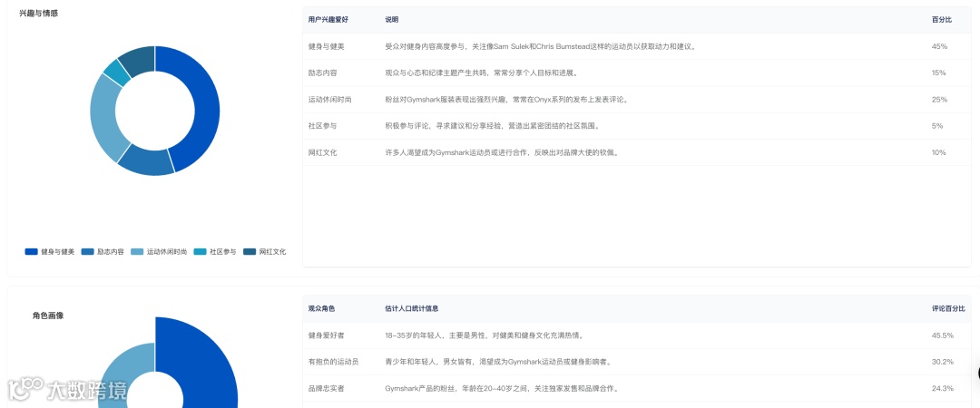
Task: Select the 百分比 column header
Action: [942, 20]
